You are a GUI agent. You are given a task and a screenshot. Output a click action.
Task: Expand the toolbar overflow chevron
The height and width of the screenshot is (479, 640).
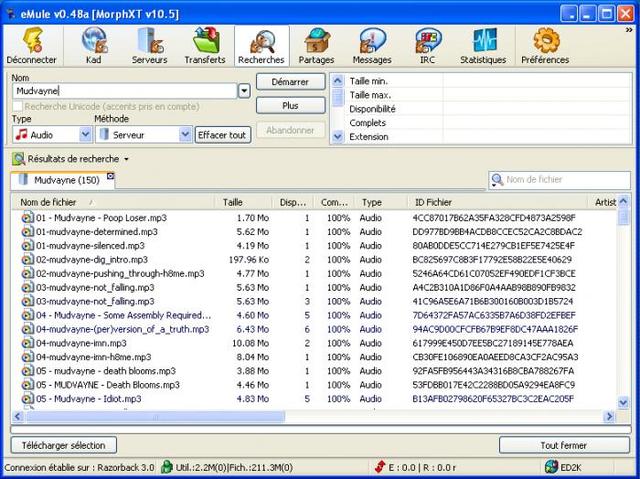(x=629, y=30)
